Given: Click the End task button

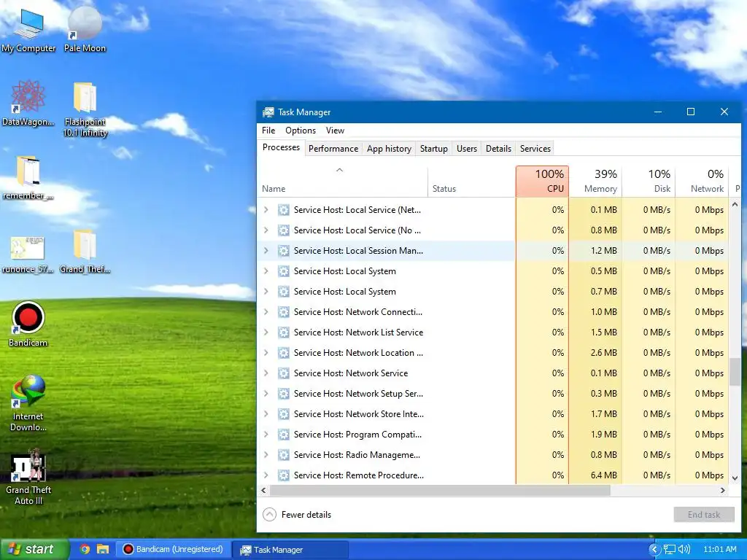Looking at the screenshot, I should click(x=704, y=514).
